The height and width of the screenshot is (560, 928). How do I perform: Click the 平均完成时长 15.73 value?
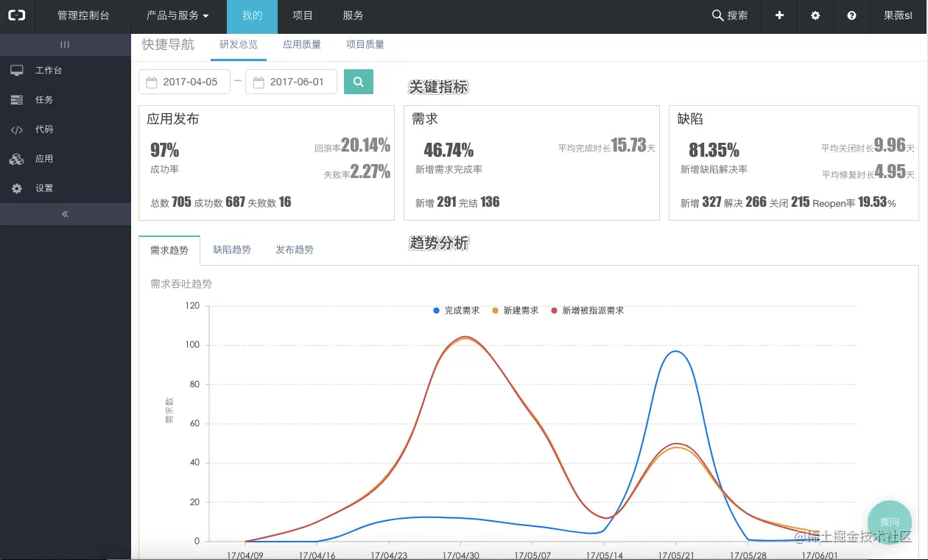[x=607, y=146]
